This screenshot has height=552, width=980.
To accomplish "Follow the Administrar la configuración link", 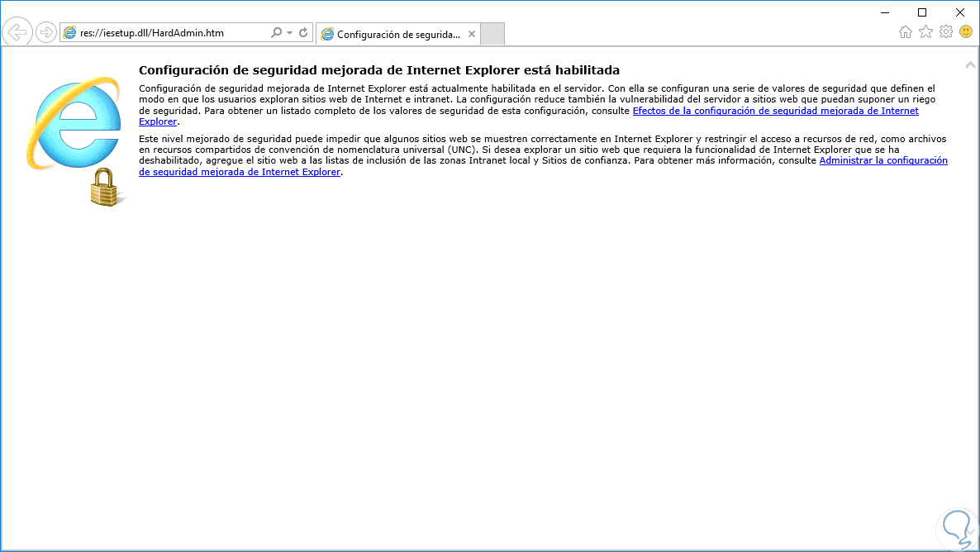I will click(x=882, y=160).
